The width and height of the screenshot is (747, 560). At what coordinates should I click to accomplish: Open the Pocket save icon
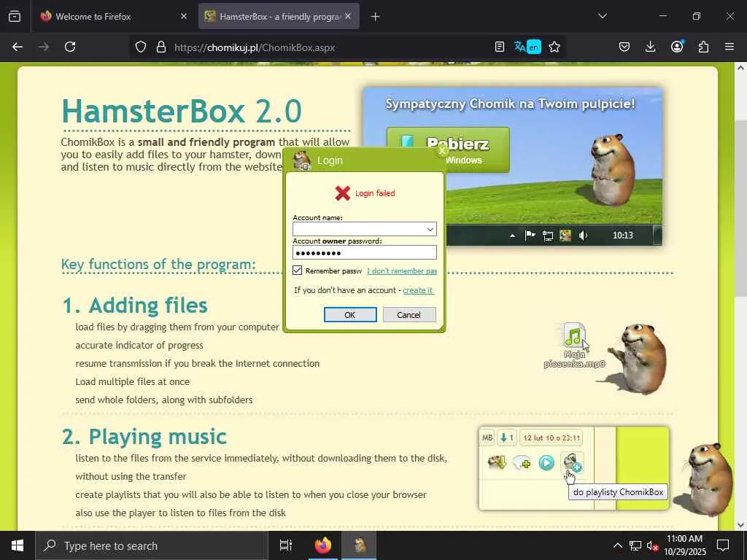[624, 47]
